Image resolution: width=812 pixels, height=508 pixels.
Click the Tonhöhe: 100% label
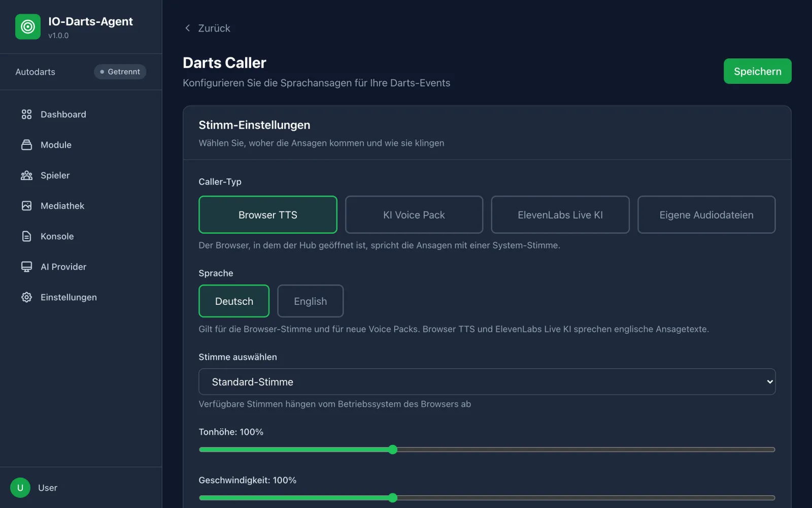231,432
